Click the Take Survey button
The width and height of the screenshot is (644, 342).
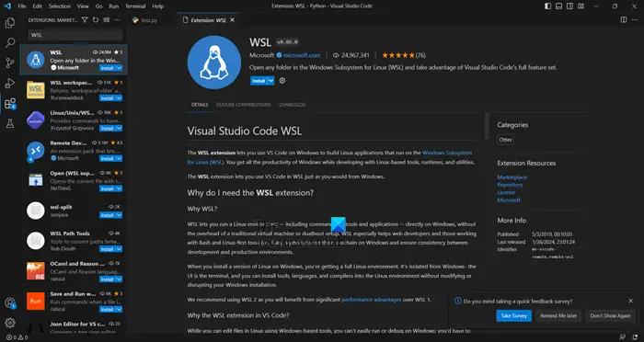pyautogui.click(x=513, y=315)
